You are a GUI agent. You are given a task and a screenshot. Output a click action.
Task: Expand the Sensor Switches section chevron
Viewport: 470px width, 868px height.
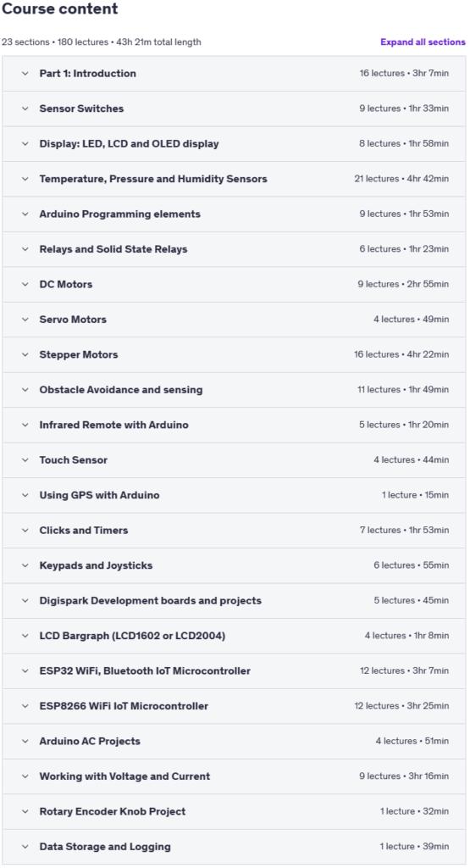click(x=25, y=108)
